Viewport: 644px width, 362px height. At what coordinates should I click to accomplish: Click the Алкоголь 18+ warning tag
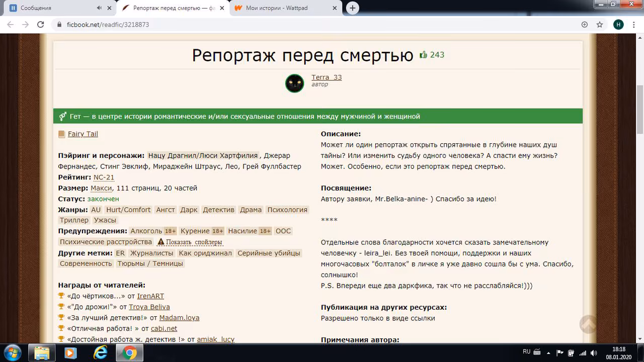[153, 231]
